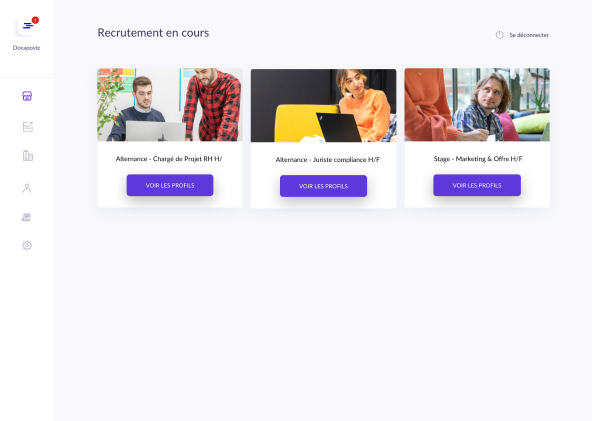This screenshot has width=592, height=421.
Task: Open the storefront icon in the sidebar
Action: click(27, 96)
